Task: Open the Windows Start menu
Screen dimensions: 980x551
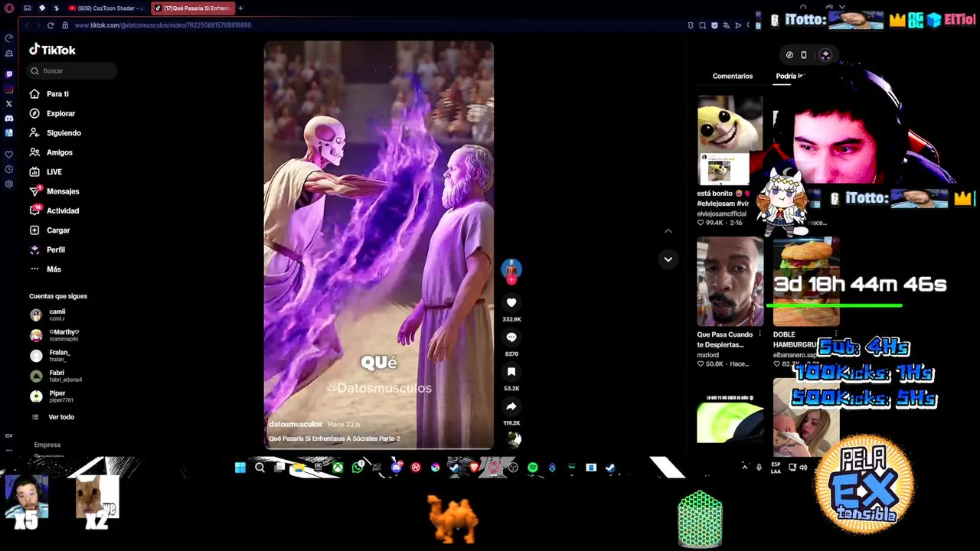Action: click(x=240, y=468)
